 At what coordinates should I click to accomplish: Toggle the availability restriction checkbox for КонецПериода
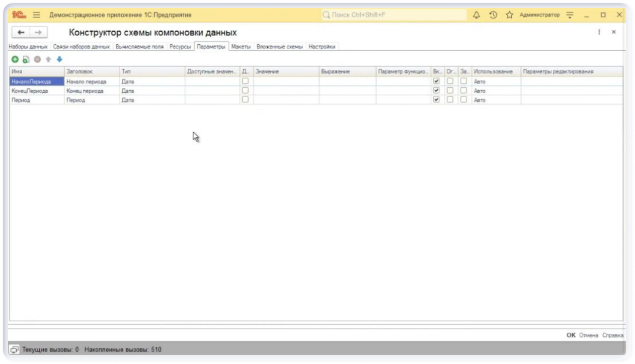tap(450, 90)
